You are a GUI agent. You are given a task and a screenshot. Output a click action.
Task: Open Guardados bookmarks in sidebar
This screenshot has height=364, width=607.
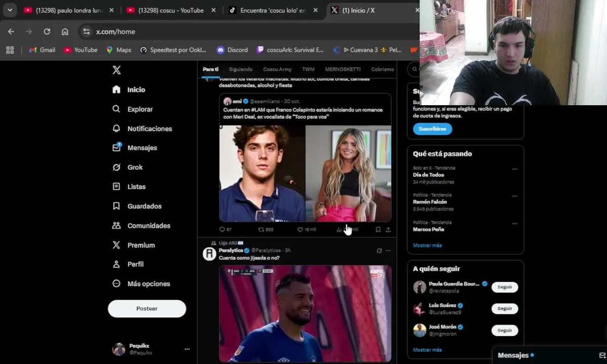[x=137, y=206]
